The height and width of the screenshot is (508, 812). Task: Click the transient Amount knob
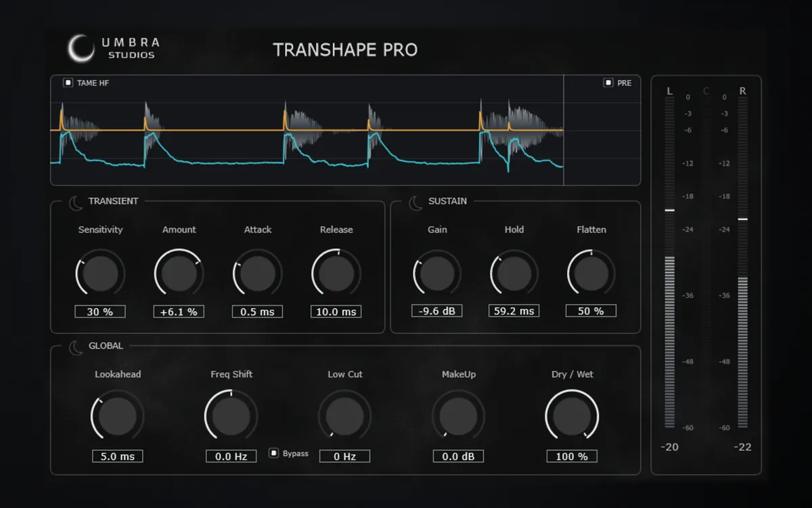pyautogui.click(x=179, y=272)
